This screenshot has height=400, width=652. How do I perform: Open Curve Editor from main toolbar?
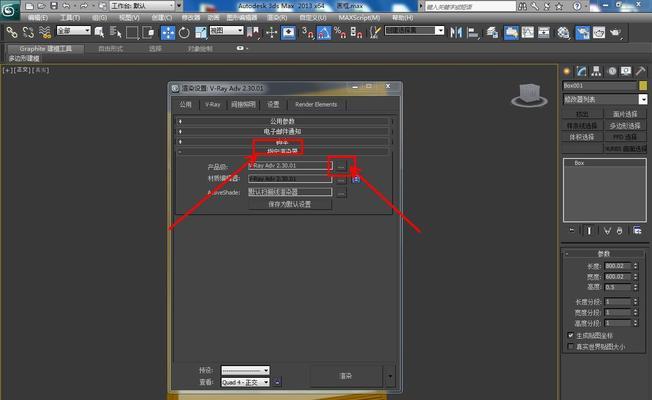(528, 32)
